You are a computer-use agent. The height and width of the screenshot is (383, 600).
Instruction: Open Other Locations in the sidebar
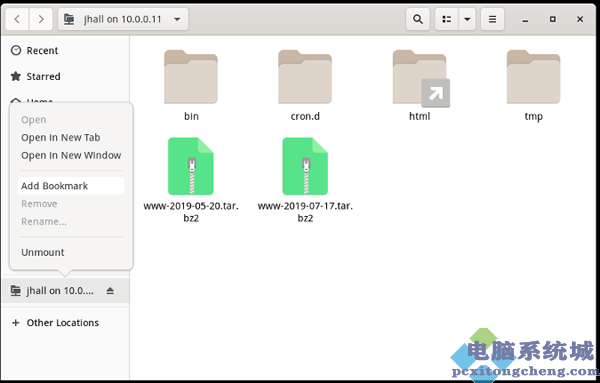tap(65, 323)
